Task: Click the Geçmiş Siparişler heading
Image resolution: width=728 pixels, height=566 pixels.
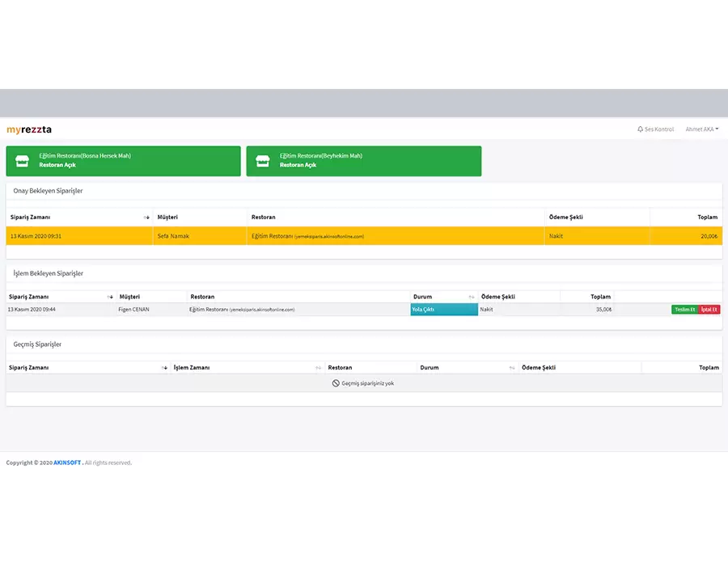Action: (37, 344)
